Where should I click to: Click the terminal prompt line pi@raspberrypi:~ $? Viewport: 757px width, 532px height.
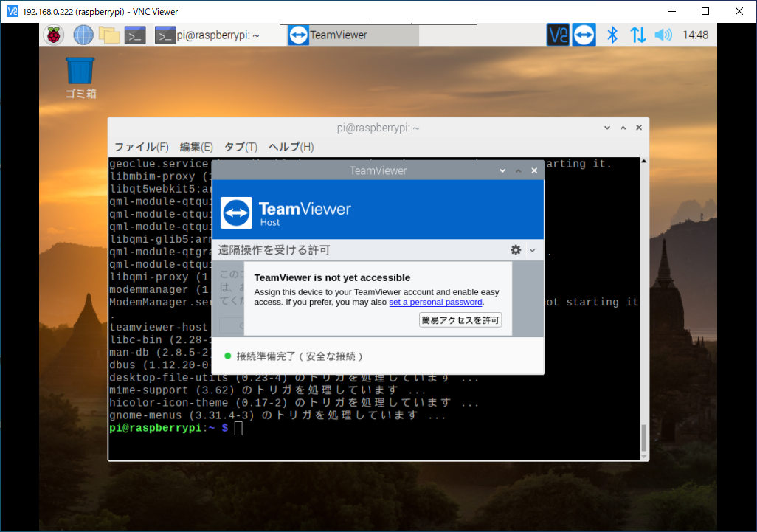click(168, 428)
